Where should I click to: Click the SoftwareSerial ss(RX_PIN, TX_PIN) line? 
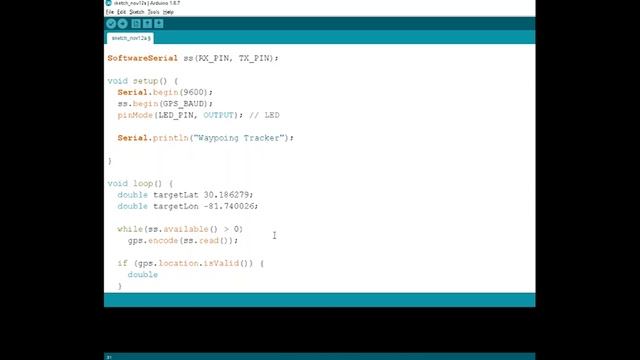click(193, 58)
